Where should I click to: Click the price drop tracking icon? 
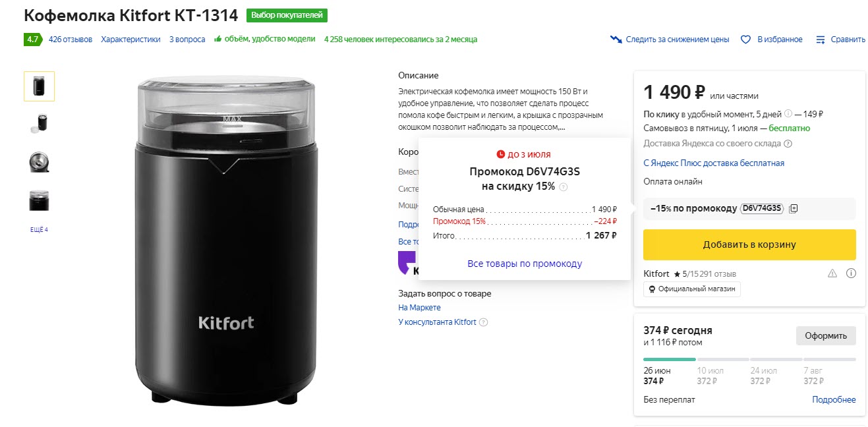pos(616,40)
